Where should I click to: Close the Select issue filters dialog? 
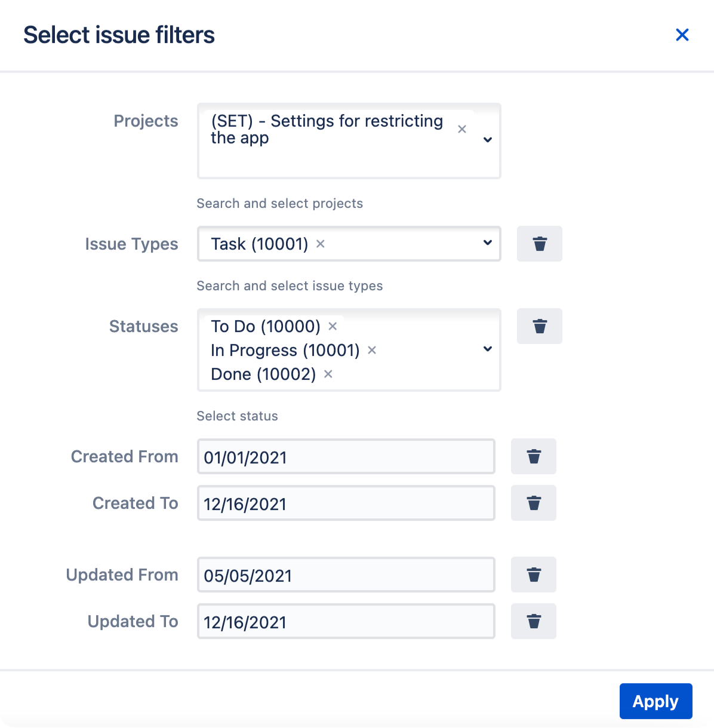(x=682, y=35)
